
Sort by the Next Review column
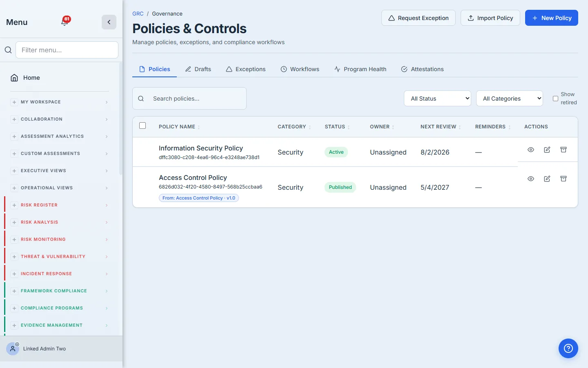(x=441, y=127)
